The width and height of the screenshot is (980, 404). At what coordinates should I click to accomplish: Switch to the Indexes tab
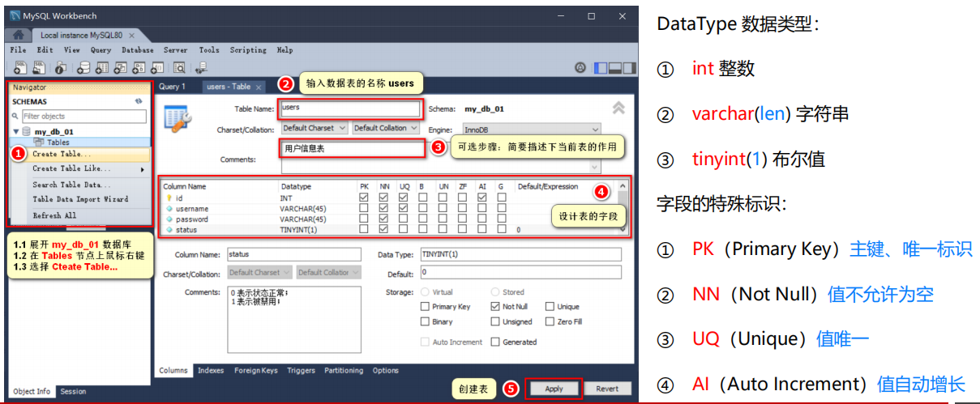click(x=211, y=371)
